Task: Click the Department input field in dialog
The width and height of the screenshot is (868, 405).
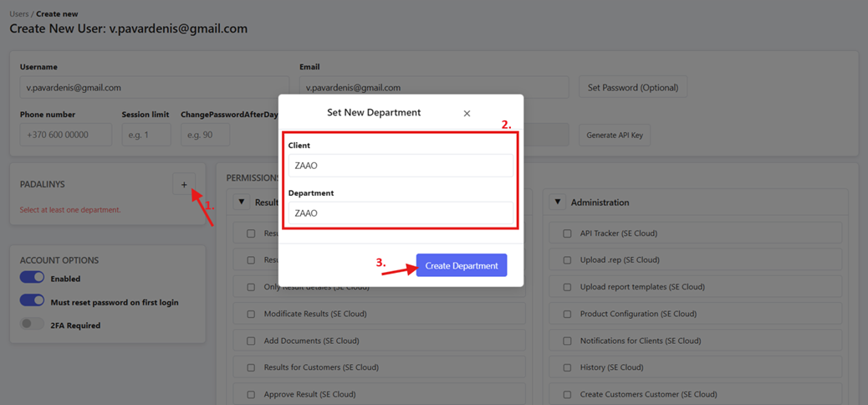Action: point(401,213)
